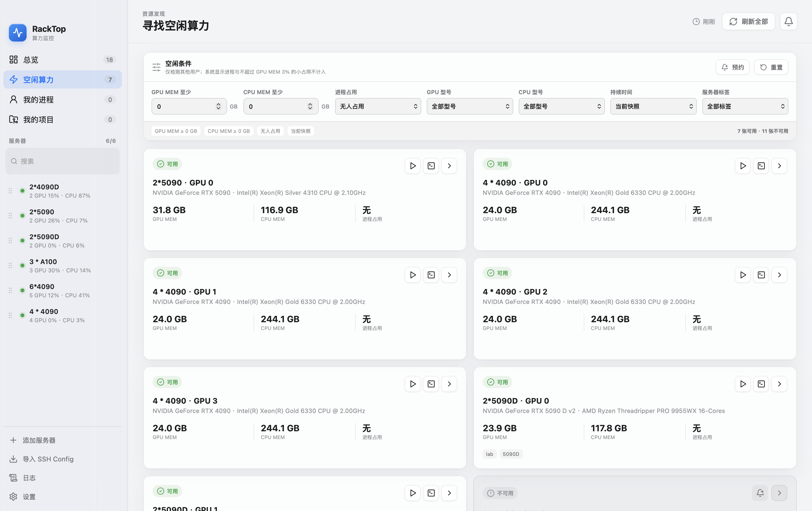Image resolution: width=812 pixels, height=511 pixels.
Task: Click the reservation bell on the 不可用 card
Action: pyautogui.click(x=760, y=493)
